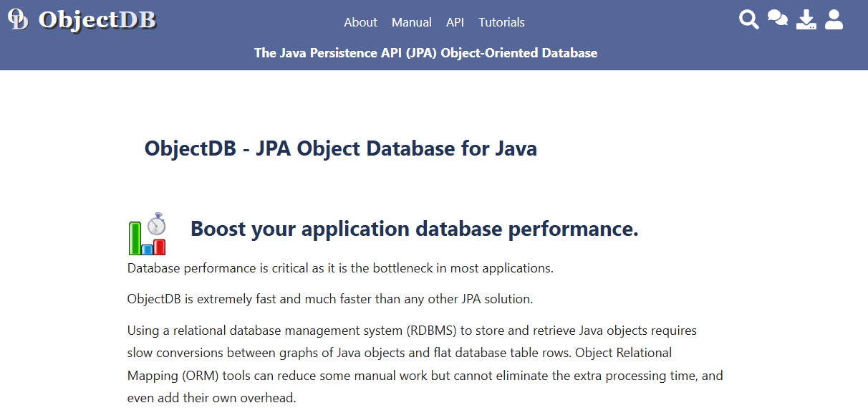Viewport: 868px width, 413px height.
Task: Click heading 'Boost your application database performance.'
Action: [x=415, y=229]
